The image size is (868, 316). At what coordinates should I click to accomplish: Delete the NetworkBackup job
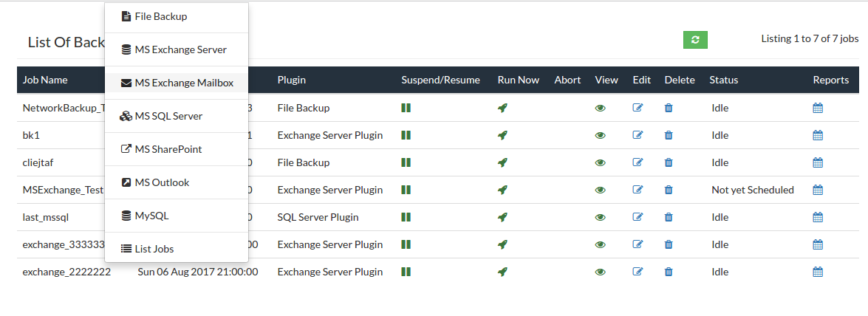point(669,108)
